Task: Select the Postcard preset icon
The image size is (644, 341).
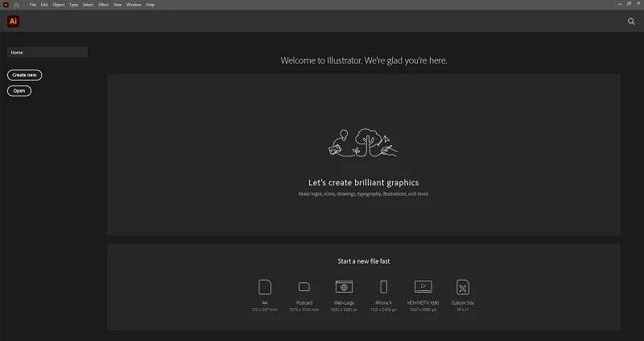Action: 304,287
